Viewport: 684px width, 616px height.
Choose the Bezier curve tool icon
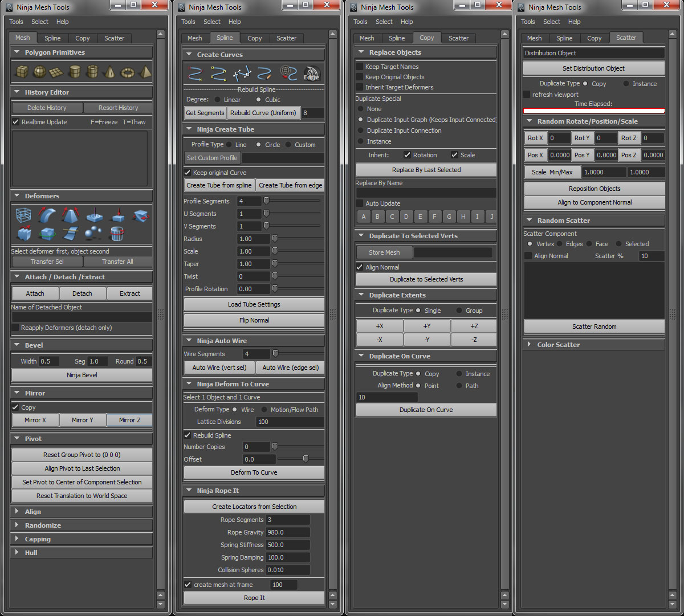pyautogui.click(x=242, y=74)
